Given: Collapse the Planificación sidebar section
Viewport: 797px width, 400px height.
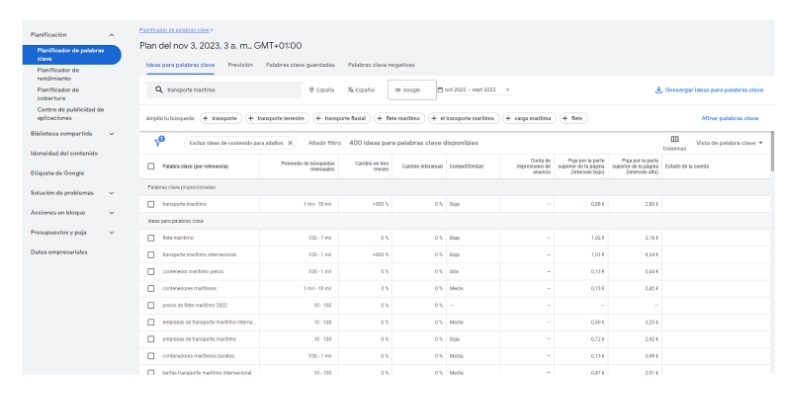Looking at the screenshot, I should point(111,35).
